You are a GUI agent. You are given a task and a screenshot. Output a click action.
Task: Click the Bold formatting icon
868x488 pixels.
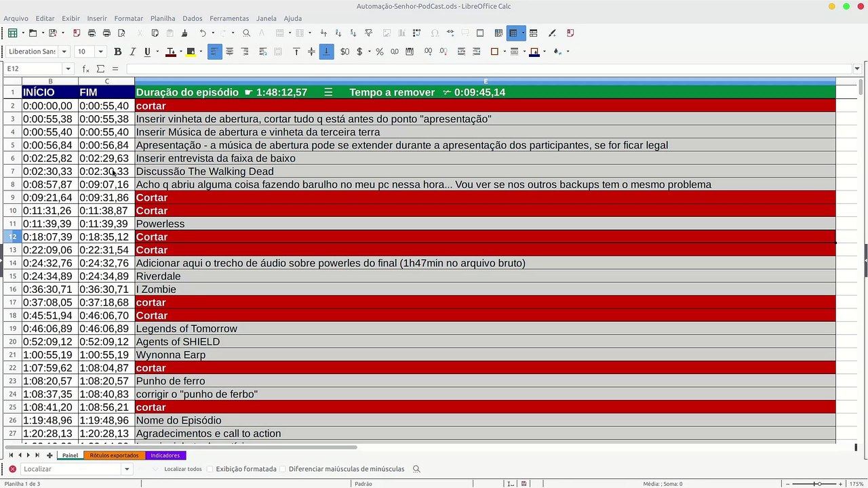point(117,52)
